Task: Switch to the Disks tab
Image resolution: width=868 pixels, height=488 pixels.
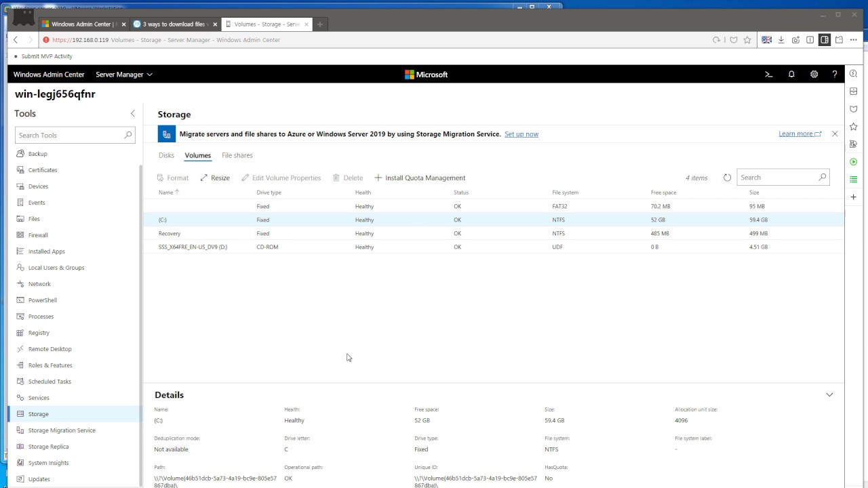Action: tap(166, 155)
